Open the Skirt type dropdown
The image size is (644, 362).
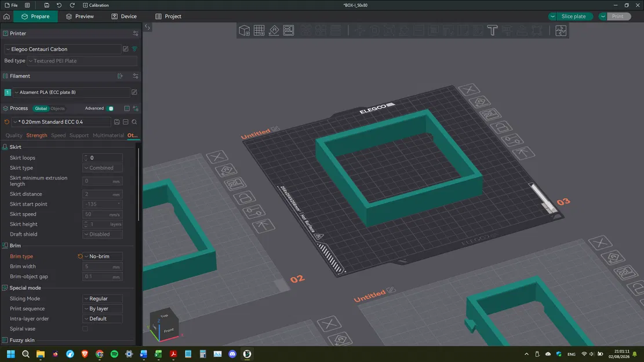point(102,168)
